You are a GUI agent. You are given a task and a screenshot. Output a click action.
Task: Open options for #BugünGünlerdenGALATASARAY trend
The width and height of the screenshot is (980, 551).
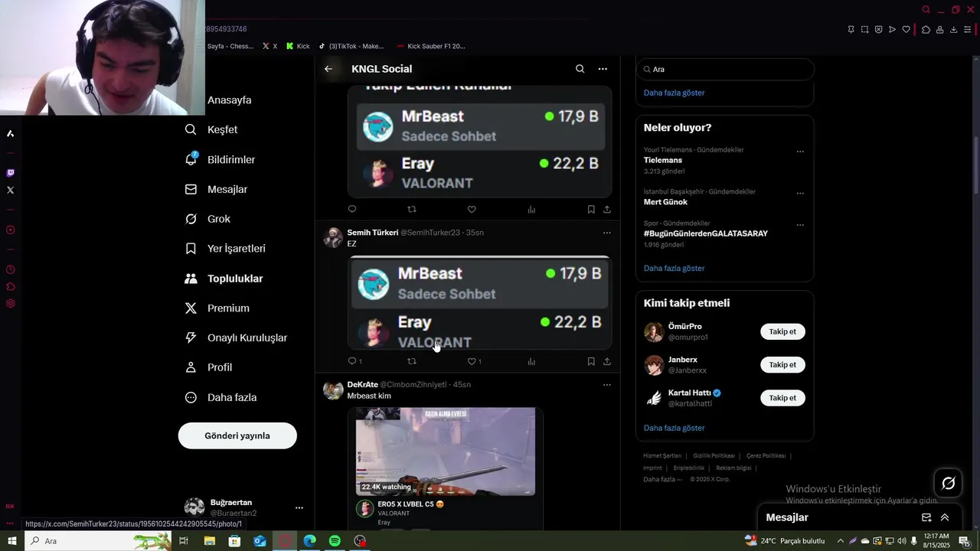point(800,225)
